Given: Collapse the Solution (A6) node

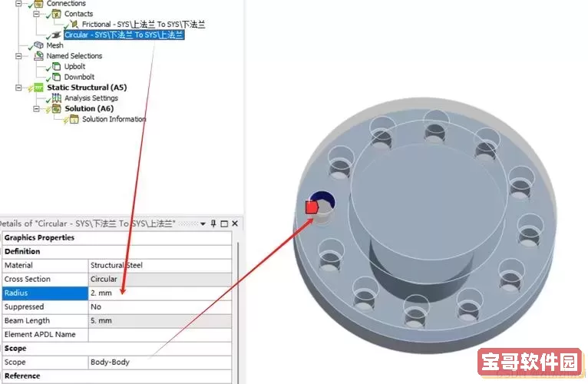Looking at the screenshot, I should (36, 108).
